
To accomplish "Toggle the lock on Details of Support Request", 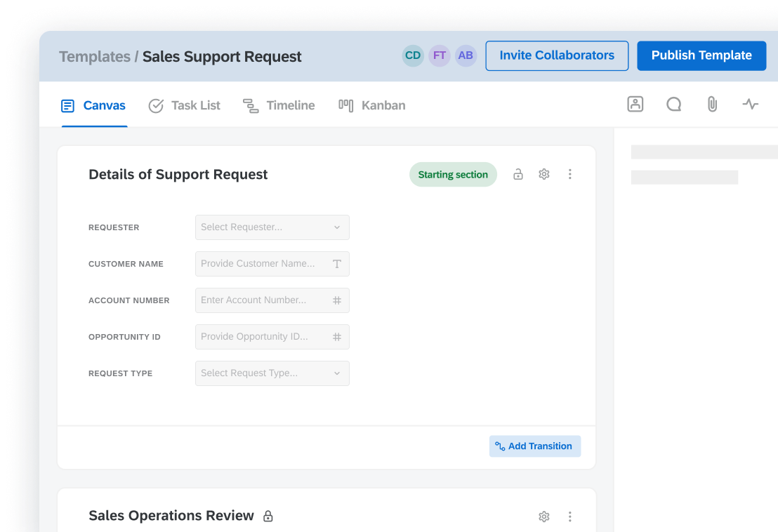I will tap(517, 174).
